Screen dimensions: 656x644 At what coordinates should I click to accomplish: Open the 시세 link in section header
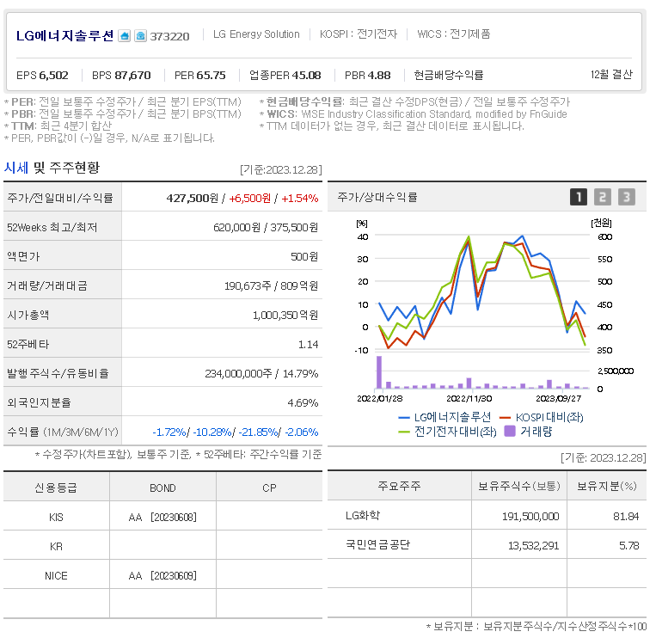(15, 168)
